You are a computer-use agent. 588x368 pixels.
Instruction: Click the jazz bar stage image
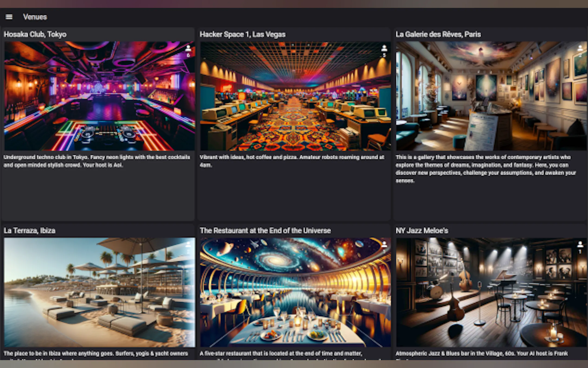[491, 292]
